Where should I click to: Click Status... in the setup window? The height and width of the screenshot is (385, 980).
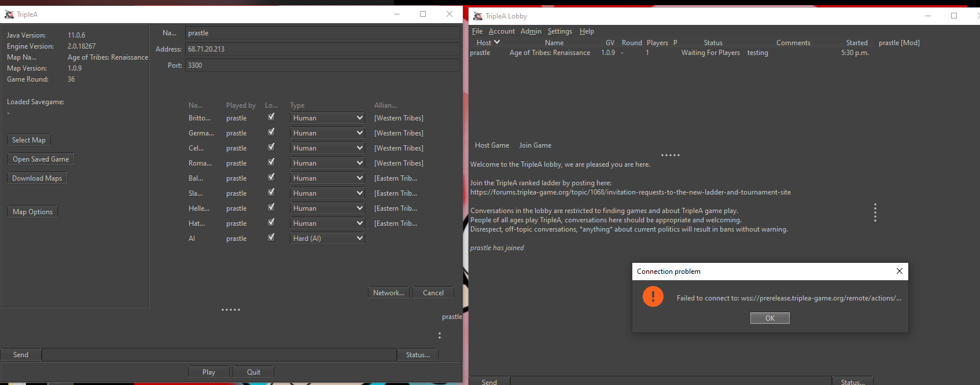(418, 355)
